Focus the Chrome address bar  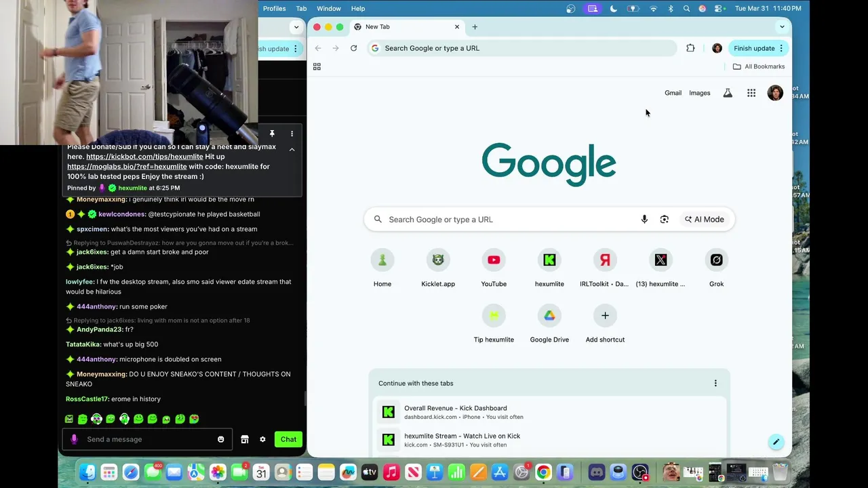[522, 48]
